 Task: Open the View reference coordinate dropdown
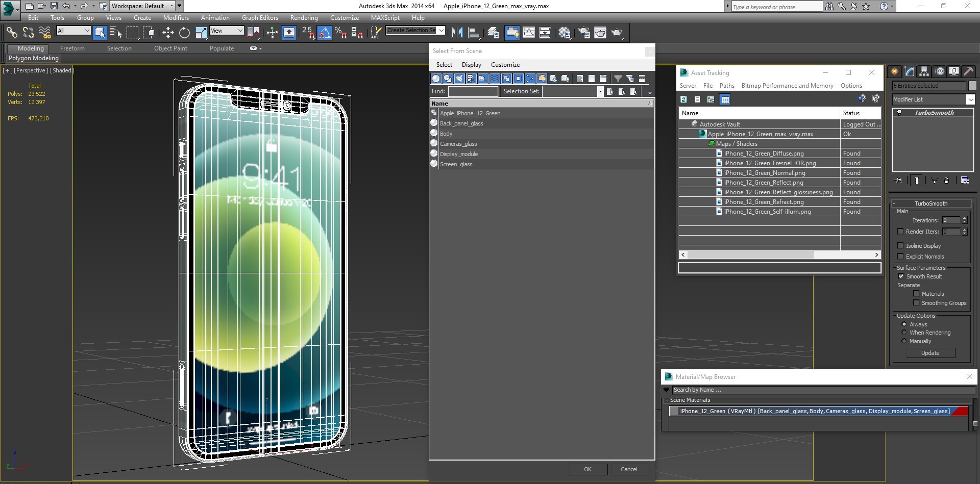tap(227, 31)
